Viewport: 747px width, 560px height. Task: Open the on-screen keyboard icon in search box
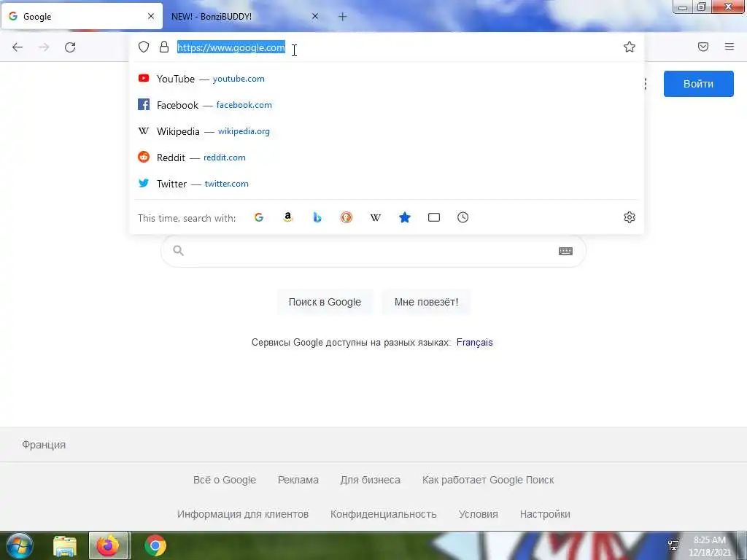click(x=565, y=251)
